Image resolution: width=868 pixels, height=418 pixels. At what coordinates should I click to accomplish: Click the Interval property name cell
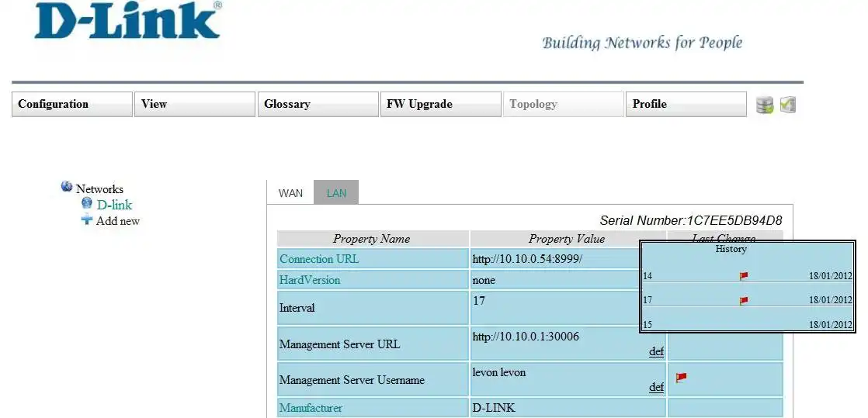pyautogui.click(x=373, y=308)
